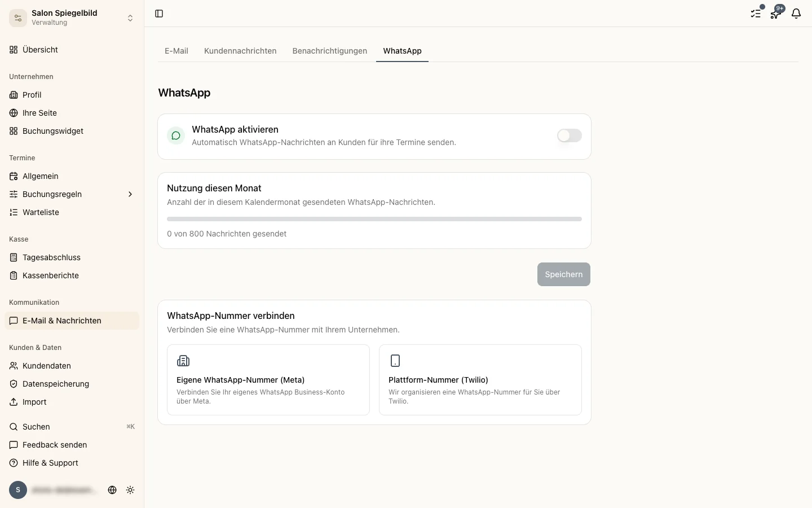Image resolution: width=812 pixels, height=508 pixels.
Task: Click the blurred account email
Action: coord(64,490)
